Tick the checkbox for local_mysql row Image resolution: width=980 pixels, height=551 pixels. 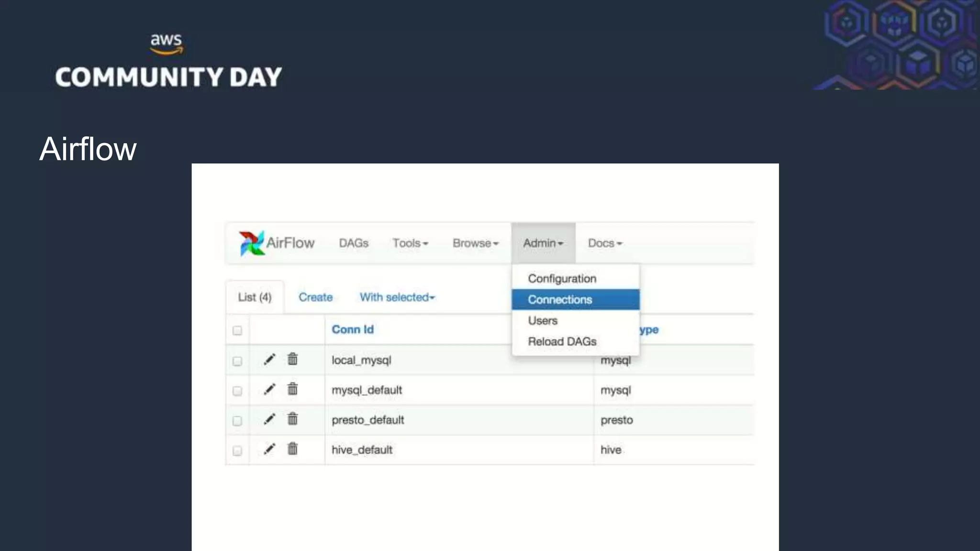pos(237,361)
